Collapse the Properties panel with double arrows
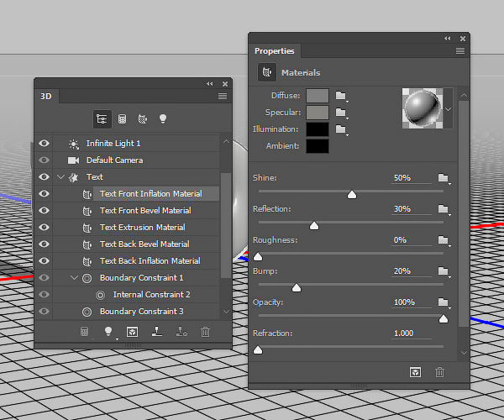The height and width of the screenshot is (420, 504). [x=448, y=39]
